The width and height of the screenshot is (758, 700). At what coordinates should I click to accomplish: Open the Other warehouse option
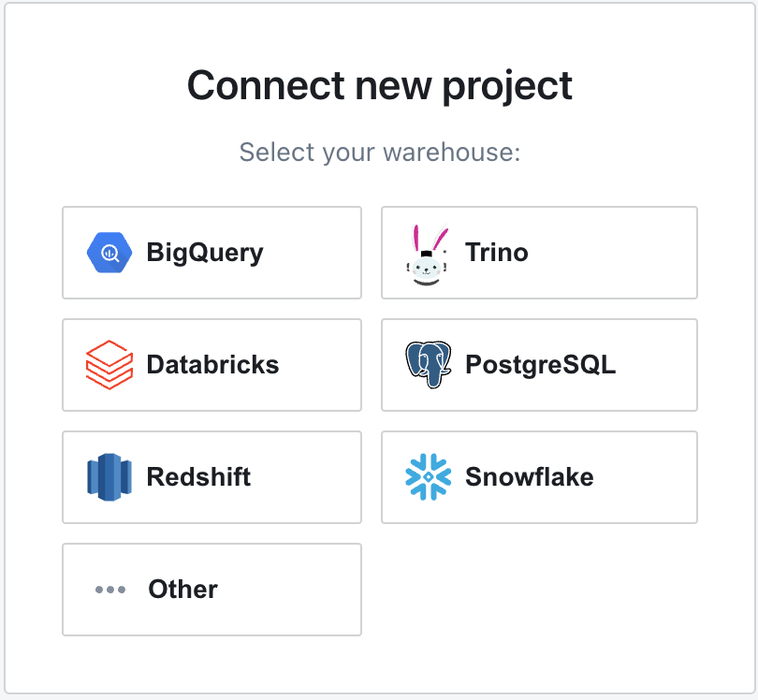click(x=211, y=590)
